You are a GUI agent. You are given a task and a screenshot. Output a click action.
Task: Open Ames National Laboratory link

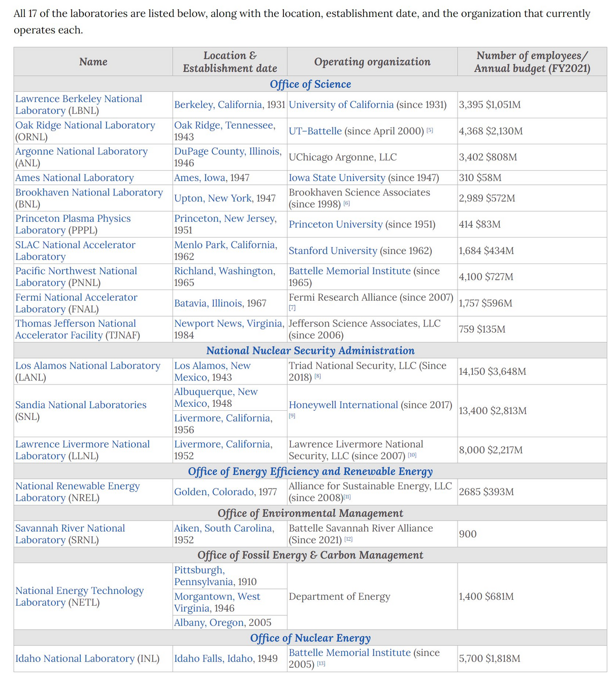click(75, 178)
